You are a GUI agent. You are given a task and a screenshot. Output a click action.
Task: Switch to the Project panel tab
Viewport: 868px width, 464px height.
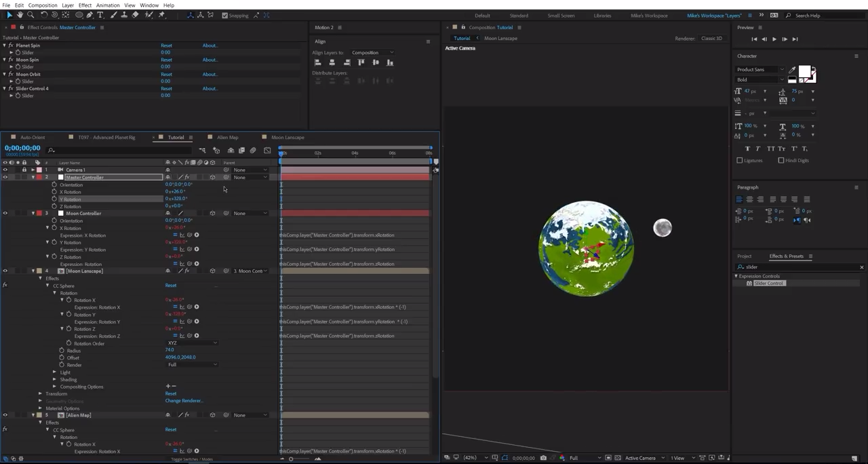click(x=745, y=256)
